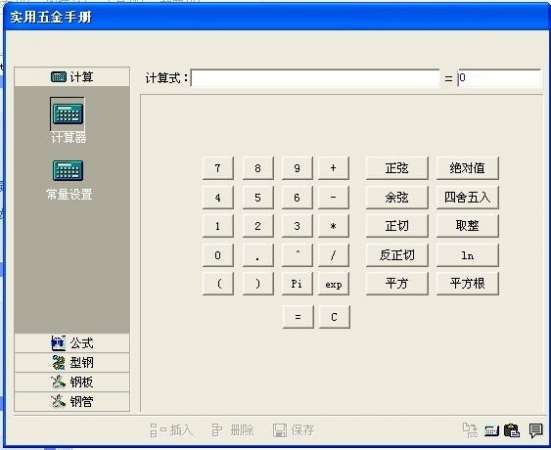551x450 pixels.
Task: Select the 计算 sidebar header tab
Action: coord(72,77)
